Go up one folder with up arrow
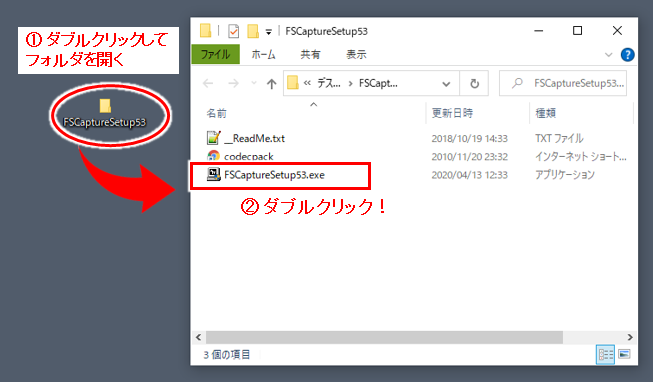Image resolution: width=653 pixels, height=382 pixels. tap(272, 84)
